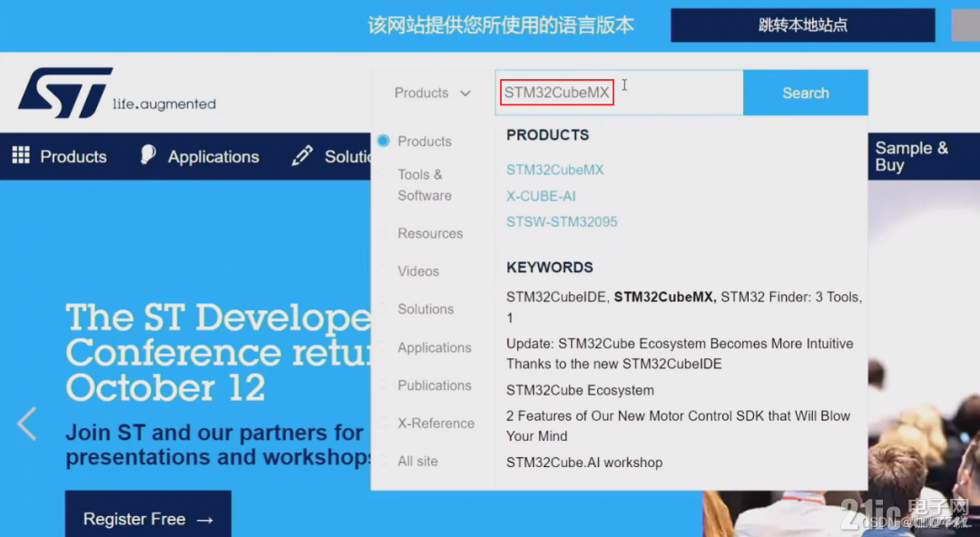The height and width of the screenshot is (537, 980).
Task: Open STSW-STM32095 product suggestion
Action: click(x=562, y=221)
